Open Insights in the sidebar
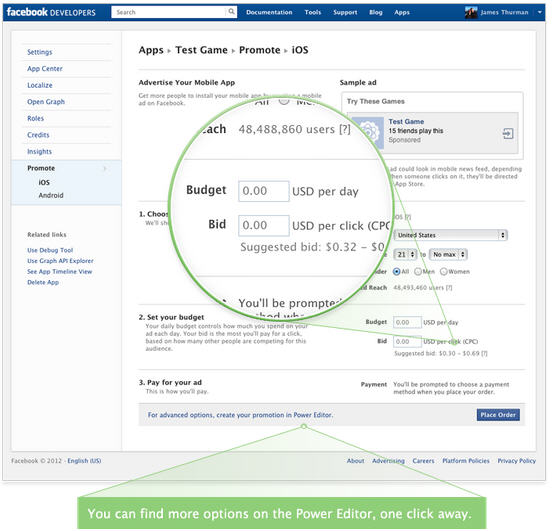 click(40, 152)
